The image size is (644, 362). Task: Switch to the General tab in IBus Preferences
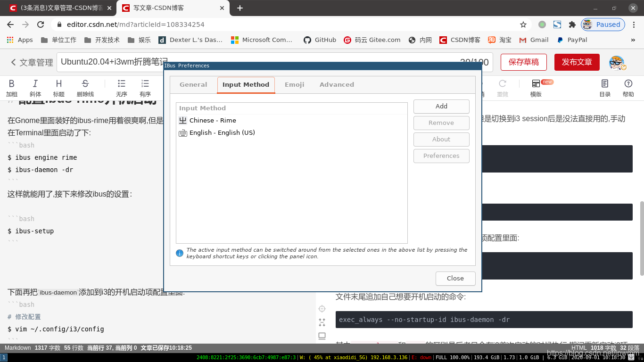point(193,85)
